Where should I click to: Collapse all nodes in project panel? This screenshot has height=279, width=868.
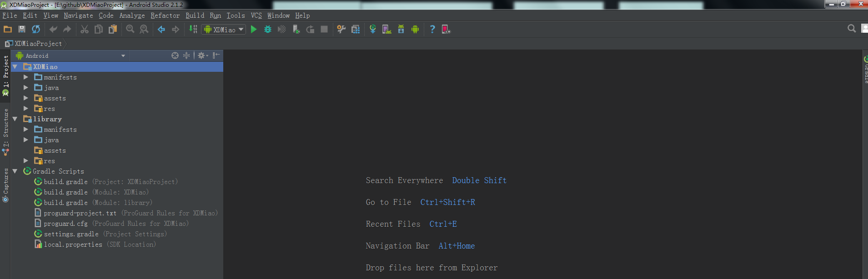pyautogui.click(x=186, y=55)
